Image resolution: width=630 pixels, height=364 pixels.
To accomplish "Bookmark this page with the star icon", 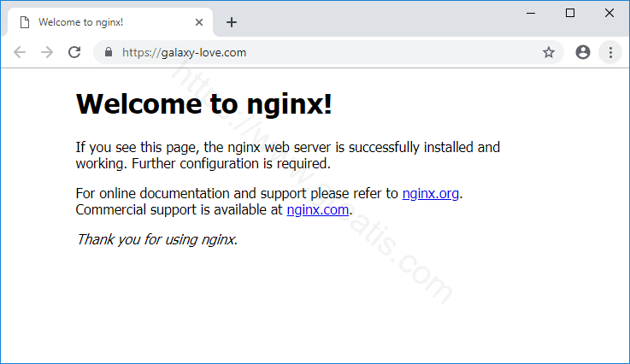I will 549,52.
